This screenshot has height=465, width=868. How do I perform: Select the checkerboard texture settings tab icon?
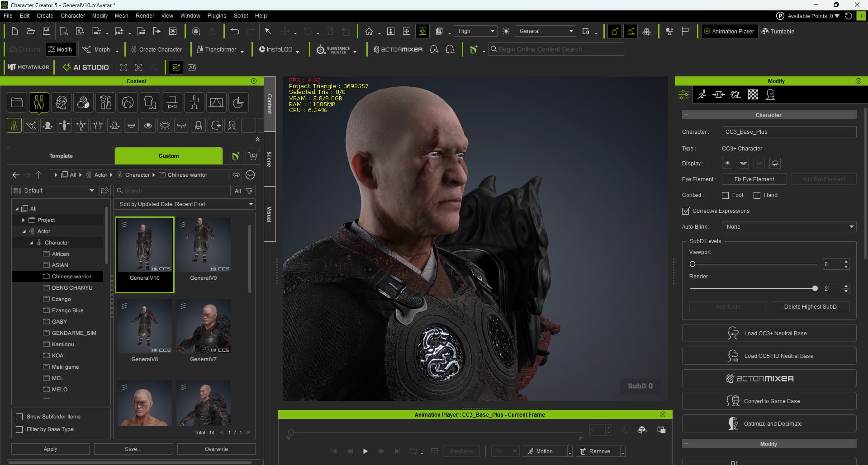[753, 94]
